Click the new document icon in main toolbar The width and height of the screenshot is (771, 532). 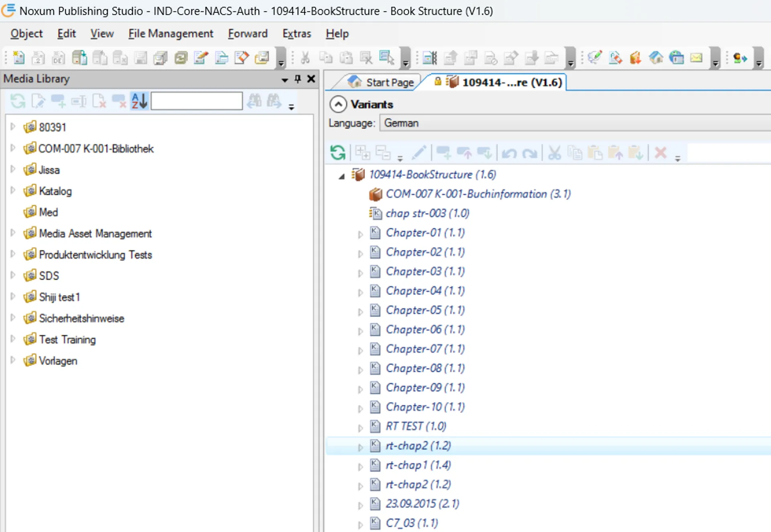click(18, 58)
